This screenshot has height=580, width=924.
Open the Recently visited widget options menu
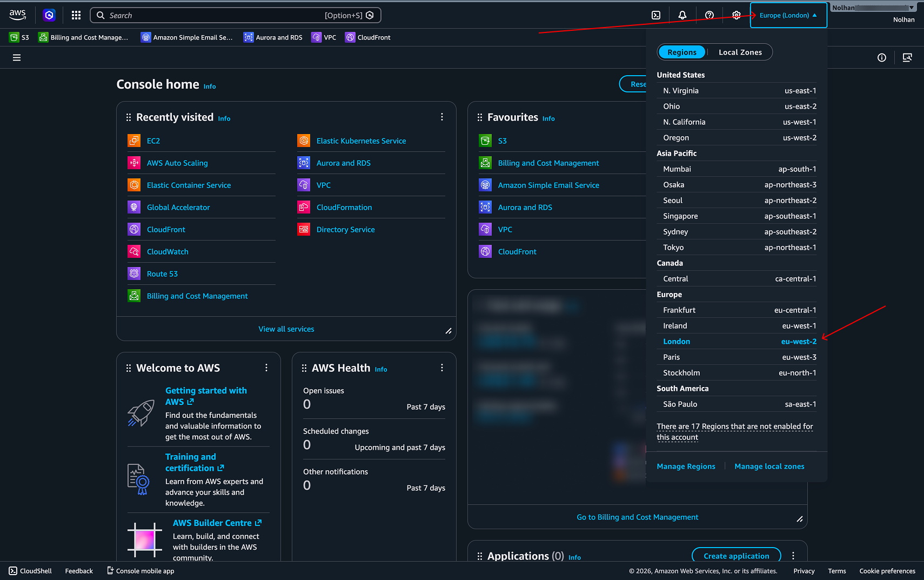[x=442, y=117]
